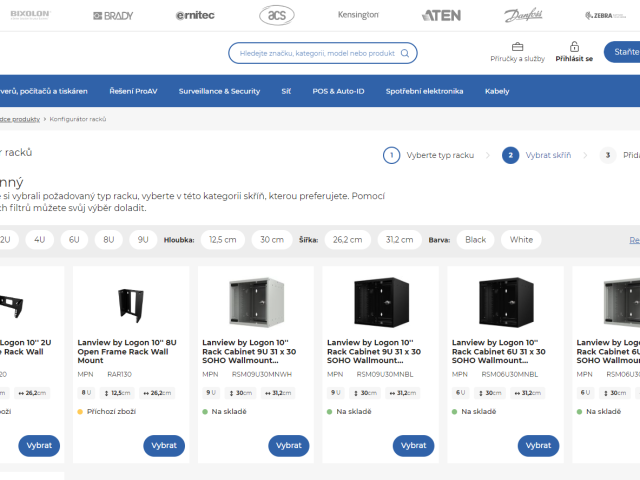Open POS & Auto-ID menu

tap(338, 91)
